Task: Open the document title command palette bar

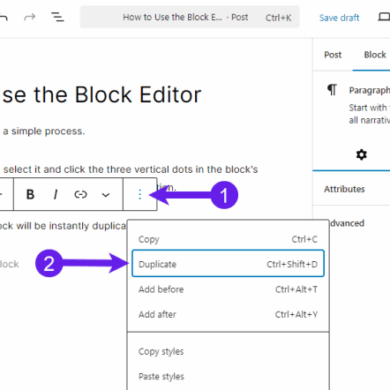Action: 190,17
